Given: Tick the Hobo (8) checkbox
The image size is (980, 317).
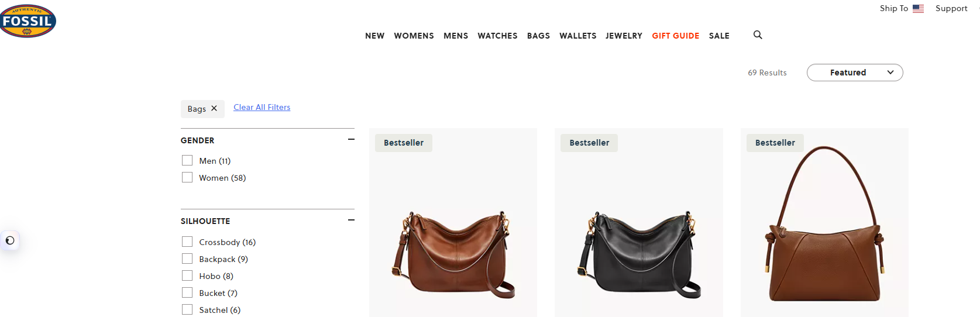Looking at the screenshot, I should [187, 275].
